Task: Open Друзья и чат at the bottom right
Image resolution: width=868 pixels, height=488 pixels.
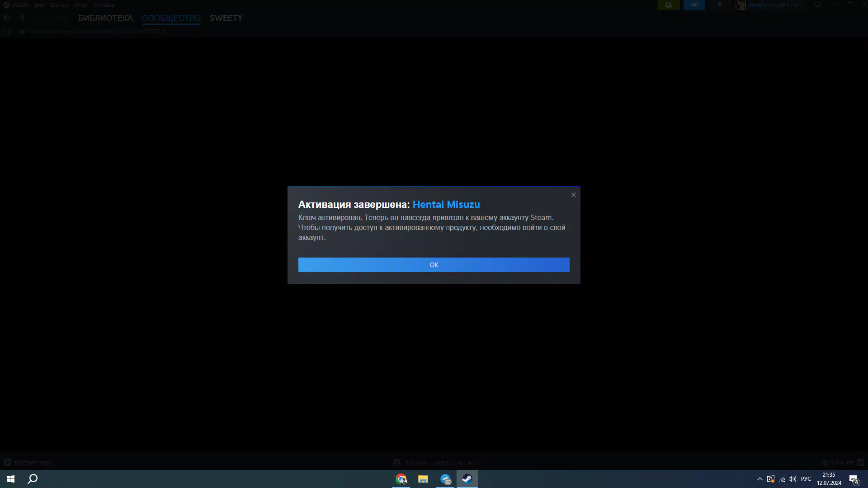Action: coord(842,462)
